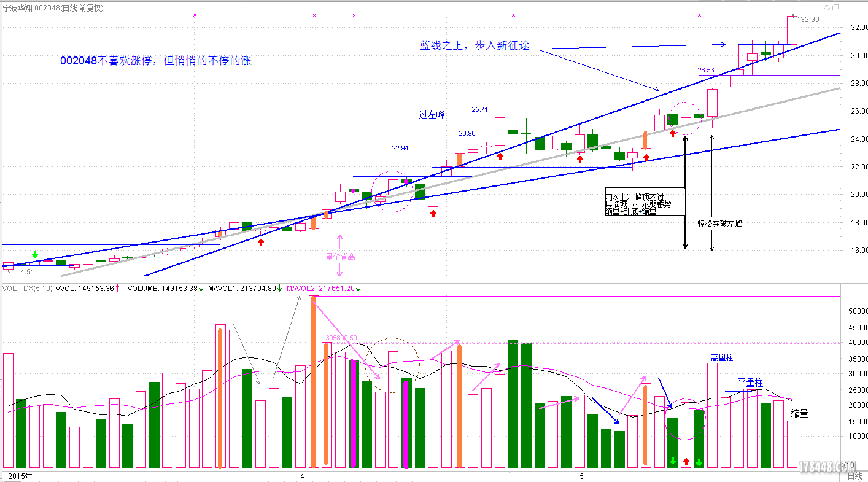The width and height of the screenshot is (868, 482).
Task: Click the stock title 宁波华翔 002048
Action: tap(31, 8)
